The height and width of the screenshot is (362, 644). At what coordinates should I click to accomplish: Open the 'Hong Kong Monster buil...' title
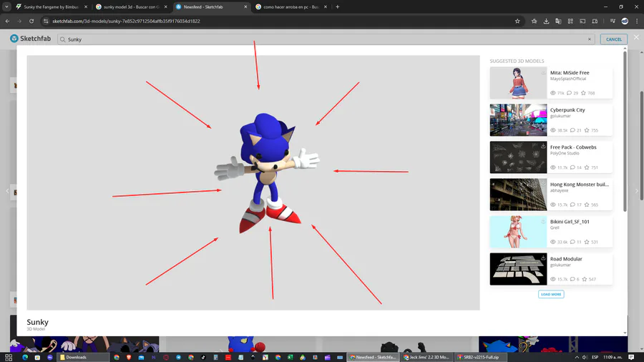click(x=579, y=185)
